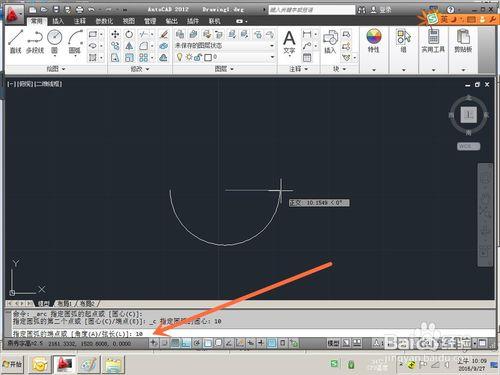This screenshot has height=375, width=500.
Task: Click the Insert block icon
Action: pyautogui.click(x=330, y=42)
